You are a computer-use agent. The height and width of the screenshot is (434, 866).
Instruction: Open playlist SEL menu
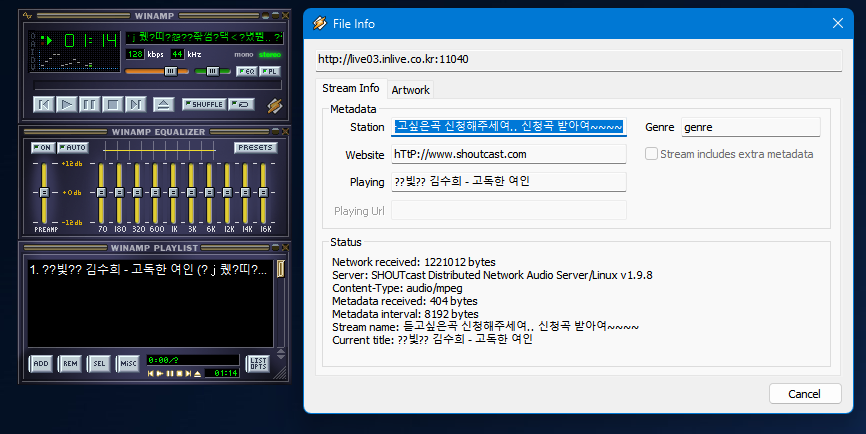pyautogui.click(x=99, y=363)
